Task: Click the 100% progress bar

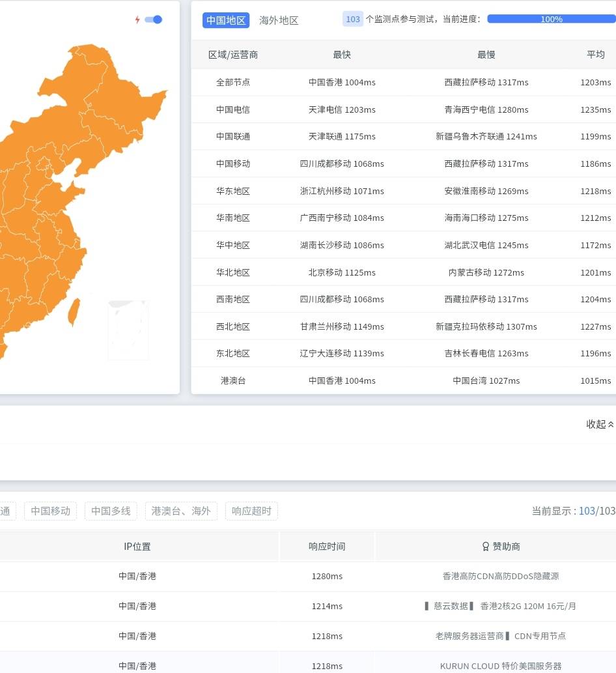Action: (551, 19)
